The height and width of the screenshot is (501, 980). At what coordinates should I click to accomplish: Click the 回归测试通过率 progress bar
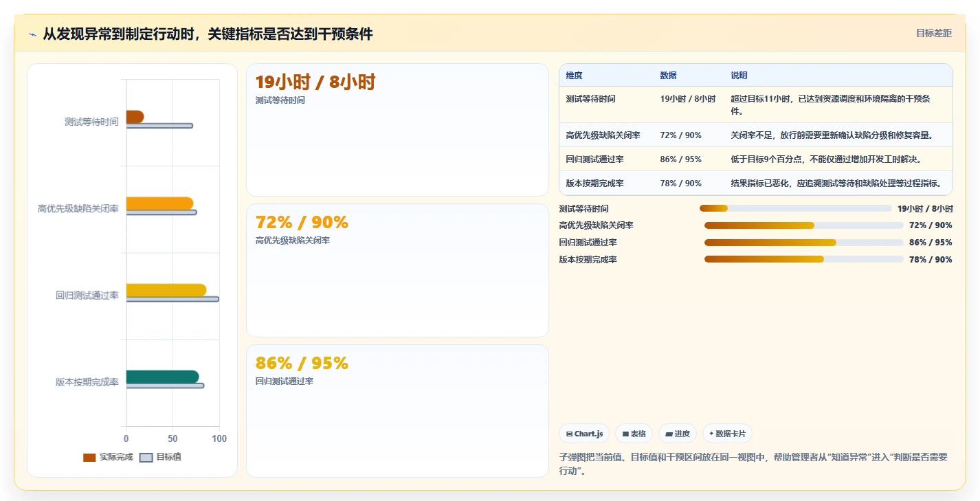click(x=803, y=243)
